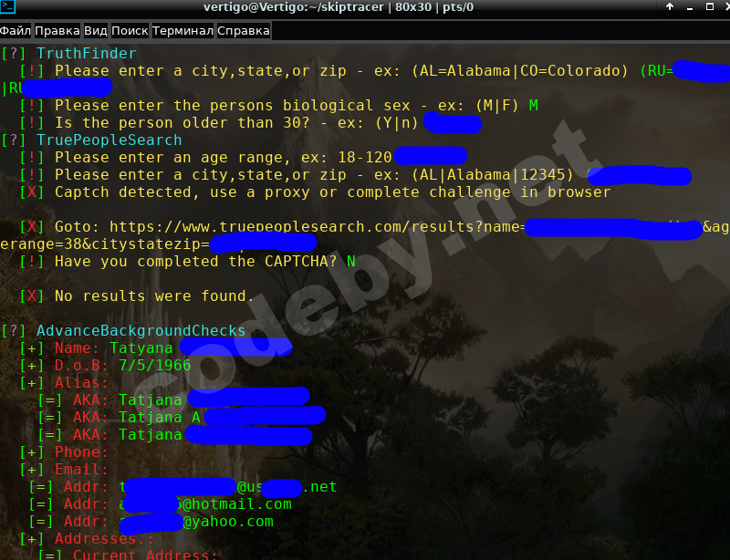
Task: Click the 'Name: Tatyana' line
Action: coord(155,348)
